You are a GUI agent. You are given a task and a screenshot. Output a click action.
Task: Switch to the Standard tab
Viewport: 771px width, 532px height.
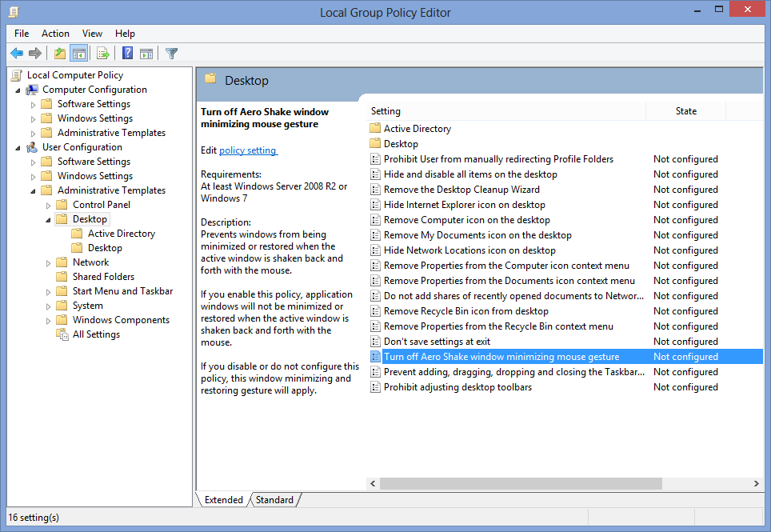(x=274, y=499)
